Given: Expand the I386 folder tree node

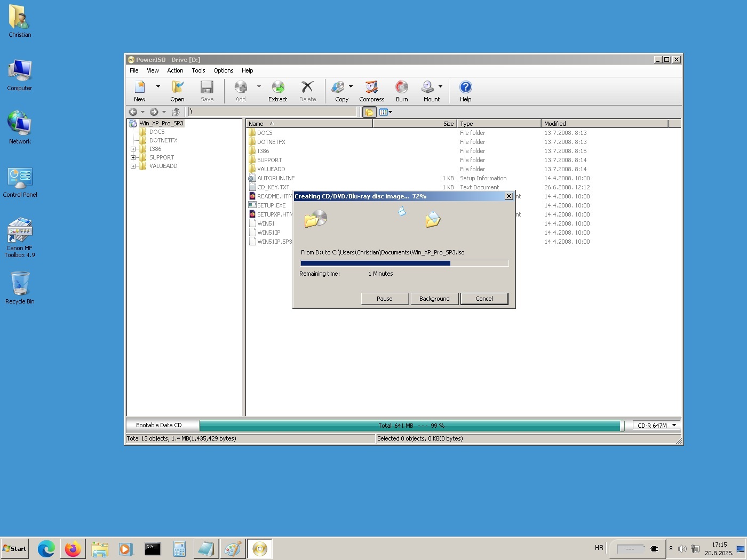Looking at the screenshot, I should 133,149.
